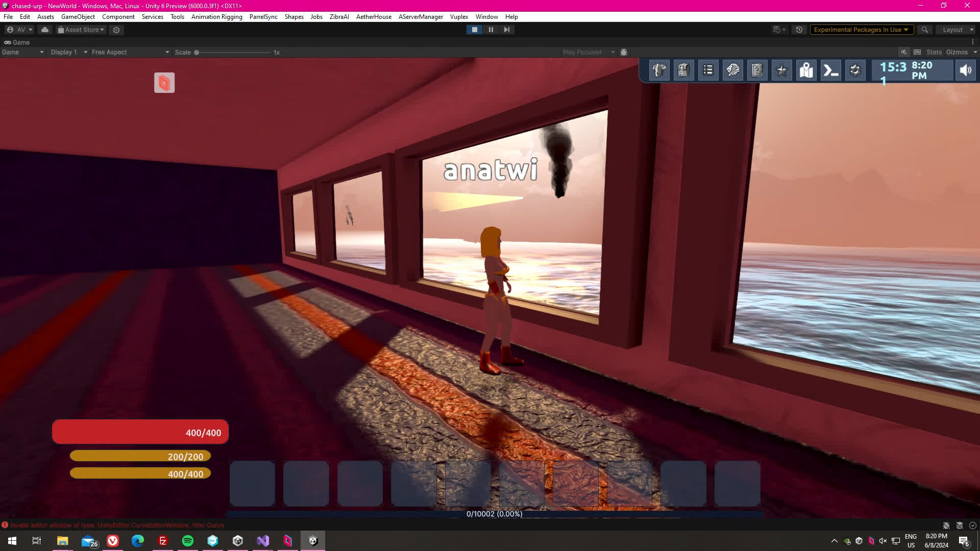Stop play mode with the stop button
The image size is (980, 551).
474,30
